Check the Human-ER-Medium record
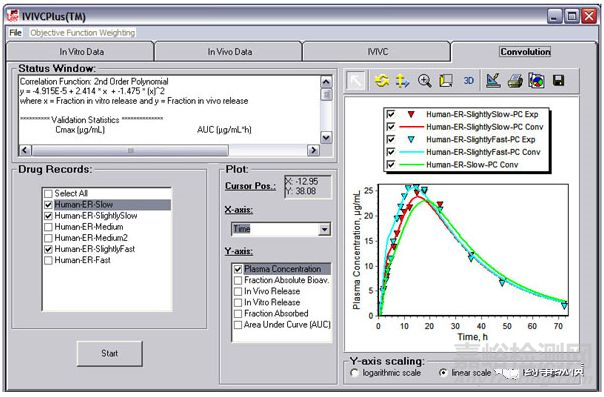 click(48, 227)
